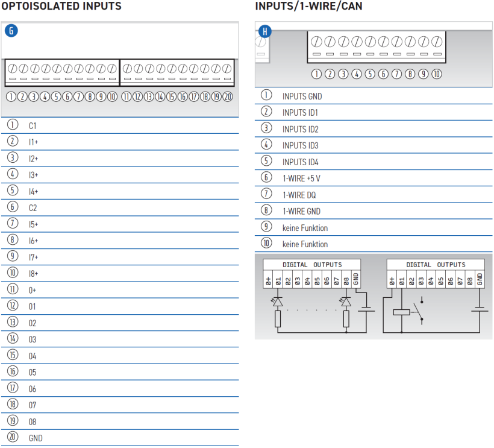The width and height of the screenshot is (494, 448).
Task: Click circled 6 beside 1-WIRE +5 V
Action: click(x=266, y=178)
